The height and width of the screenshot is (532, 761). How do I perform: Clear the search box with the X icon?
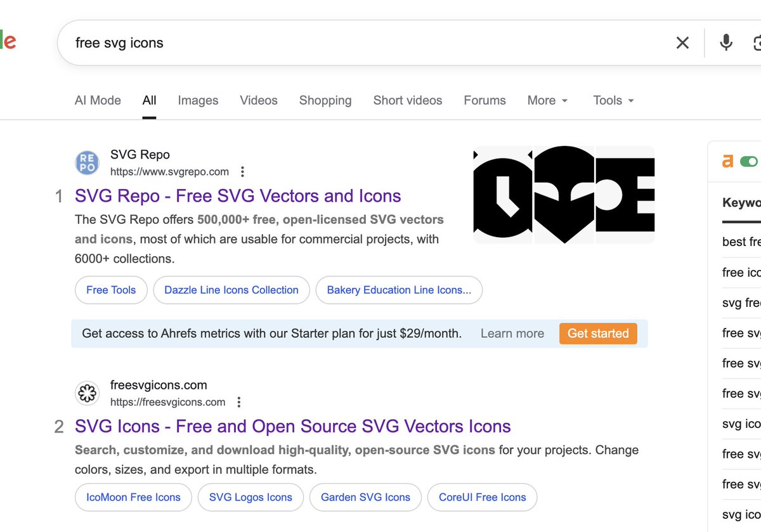[x=682, y=42]
